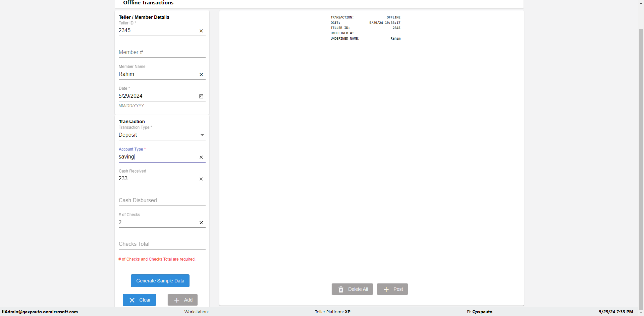Click the receipt UNDEFINED NAME: Rahim line
Screen dimensions: 644x316
pyautogui.click(x=366, y=39)
